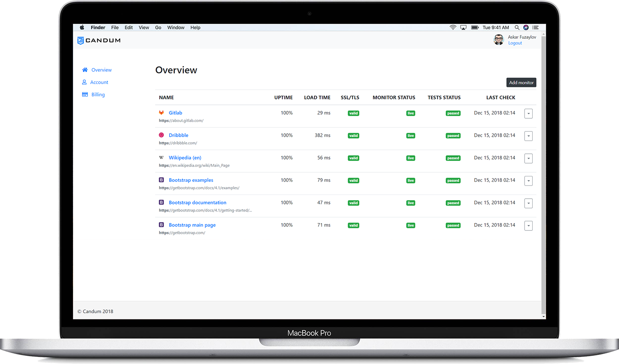619x364 pixels.
Task: Click the Account person icon in sidebar
Action: click(x=84, y=82)
